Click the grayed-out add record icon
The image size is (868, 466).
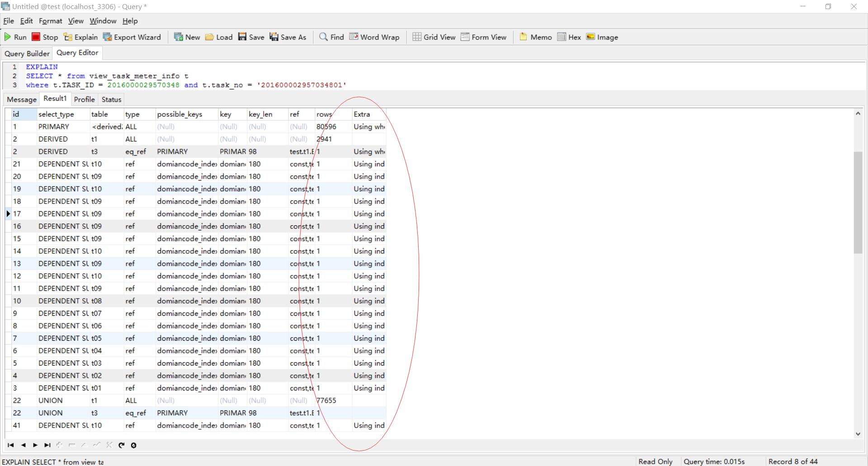click(x=60, y=445)
